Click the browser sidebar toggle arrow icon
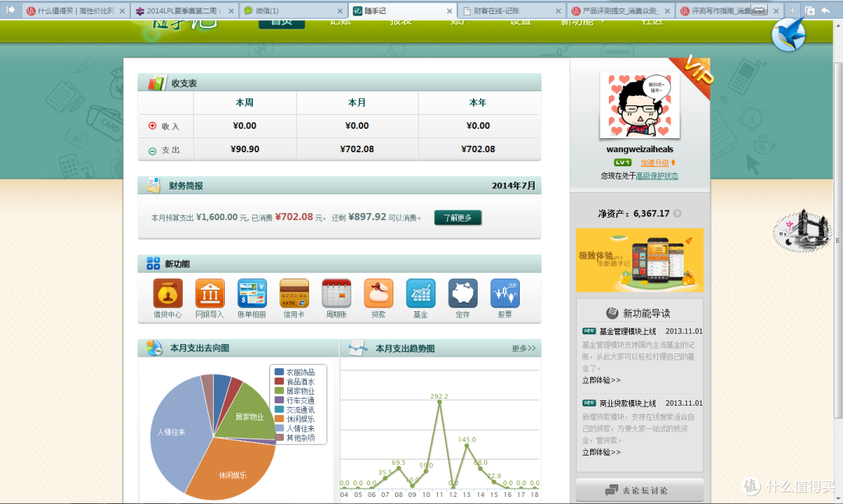 [x=10, y=9]
